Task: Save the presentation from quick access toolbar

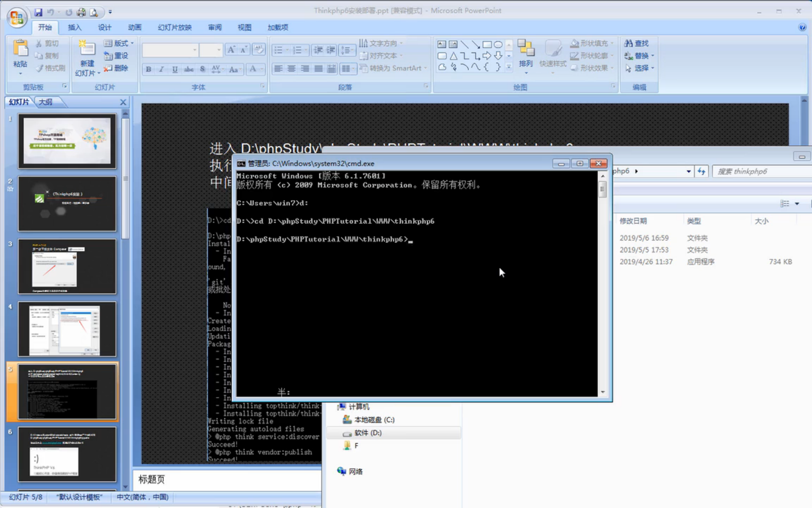Action: tap(38, 12)
